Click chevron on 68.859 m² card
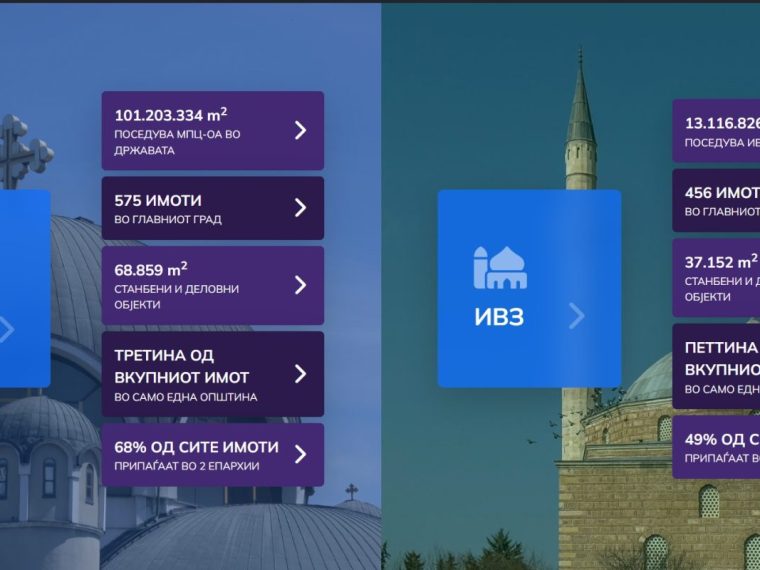Image resolution: width=760 pixels, height=570 pixels. pos(301,285)
